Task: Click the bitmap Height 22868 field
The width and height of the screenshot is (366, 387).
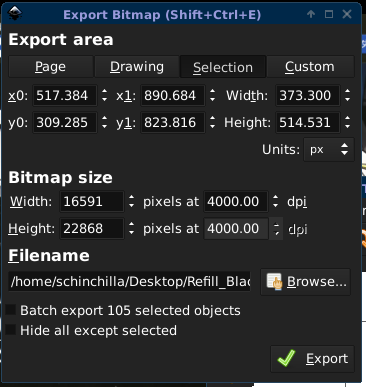Action: point(92,229)
